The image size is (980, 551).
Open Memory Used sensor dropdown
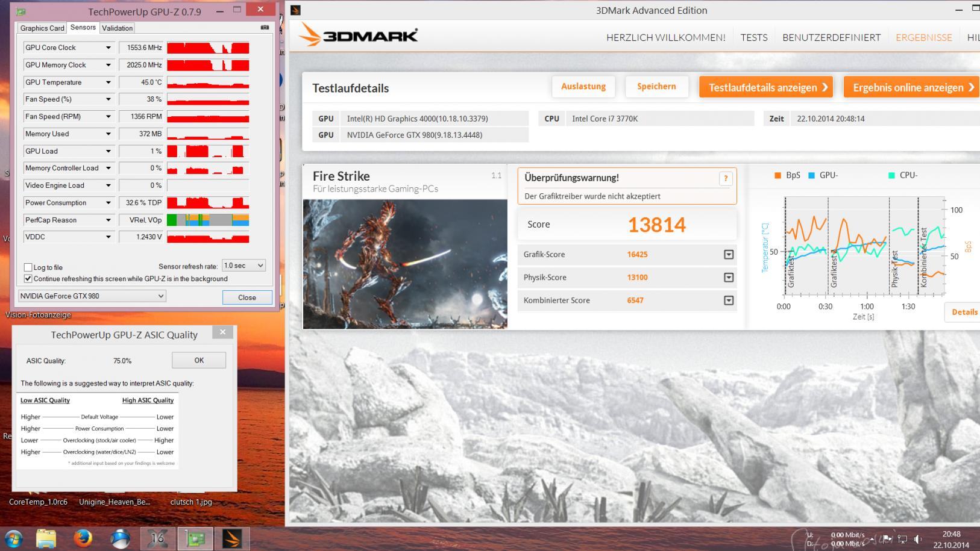108,134
